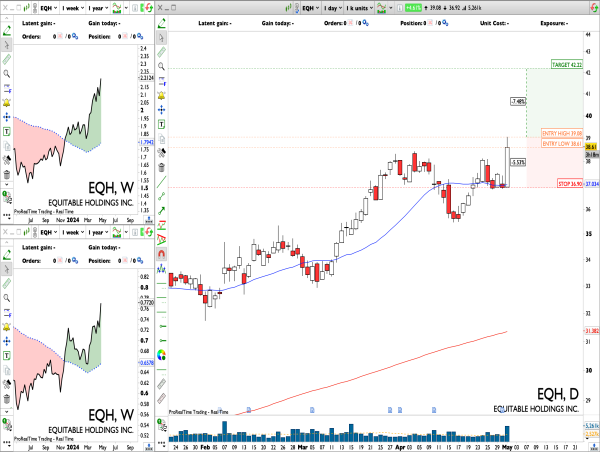
Task: Click the blue gears icon beside Orders in upper weekly chart
Action: (x=75, y=36)
